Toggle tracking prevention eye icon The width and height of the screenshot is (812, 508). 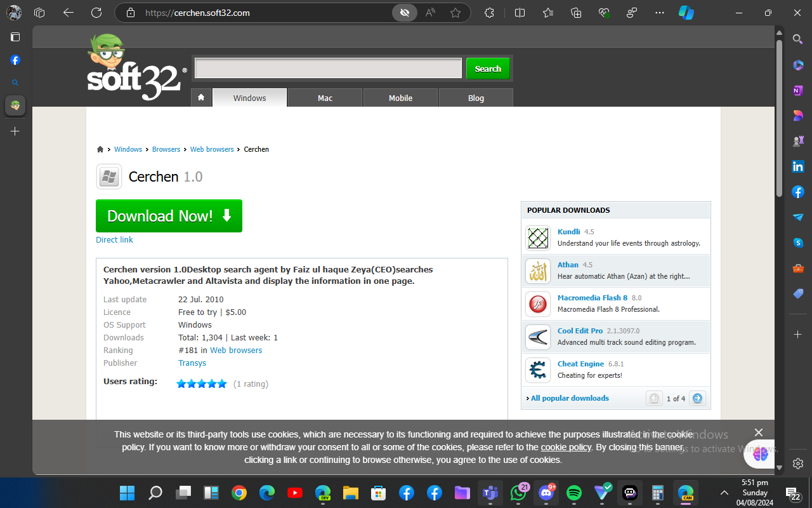click(x=403, y=13)
